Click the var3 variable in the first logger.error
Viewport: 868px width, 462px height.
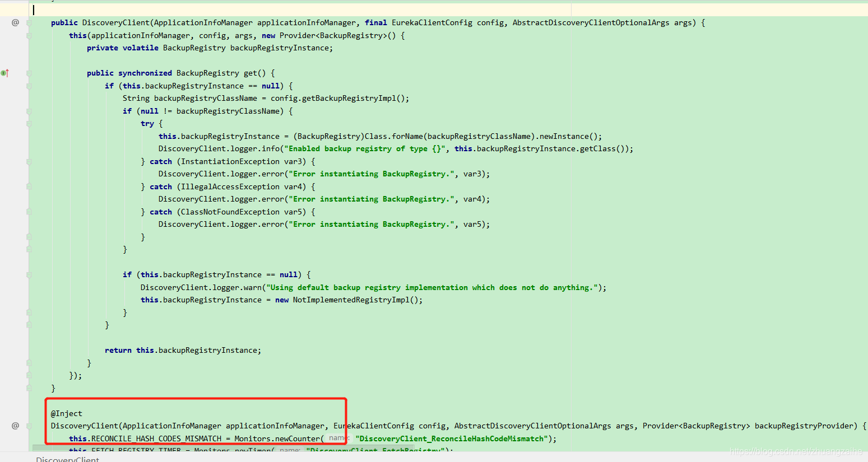tap(472, 174)
